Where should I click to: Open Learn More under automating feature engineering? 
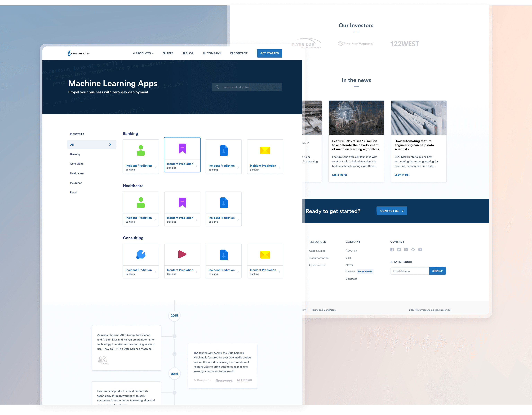[x=402, y=175]
